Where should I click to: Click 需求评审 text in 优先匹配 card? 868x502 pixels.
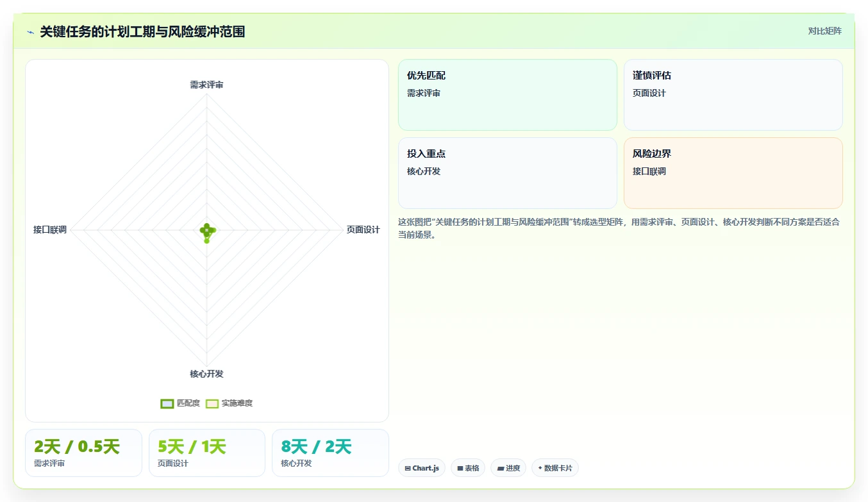point(424,93)
